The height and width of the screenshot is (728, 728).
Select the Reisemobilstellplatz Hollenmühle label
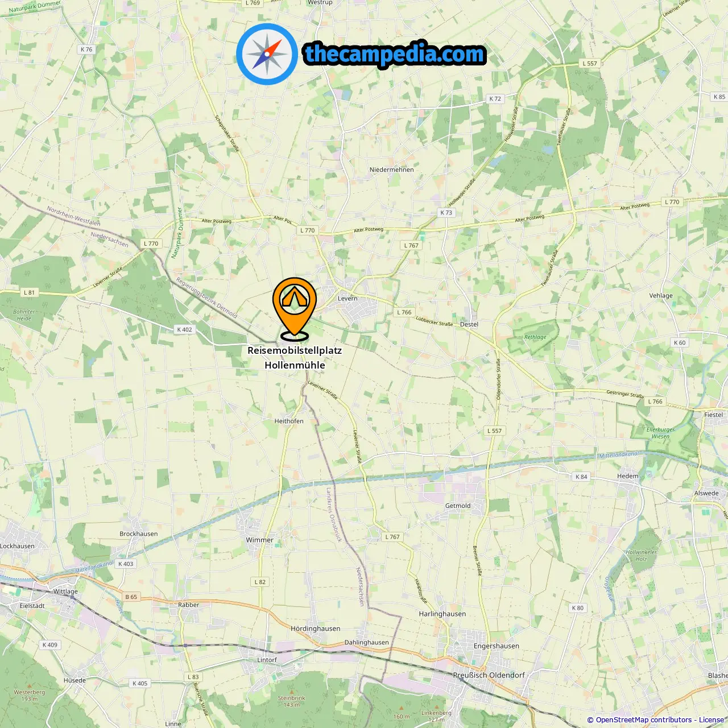[295, 358]
